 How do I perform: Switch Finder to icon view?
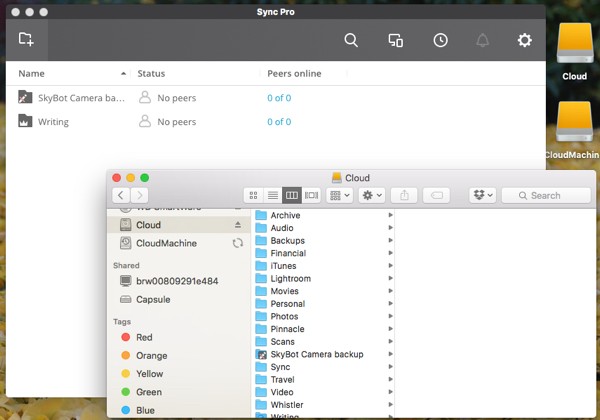click(x=253, y=195)
